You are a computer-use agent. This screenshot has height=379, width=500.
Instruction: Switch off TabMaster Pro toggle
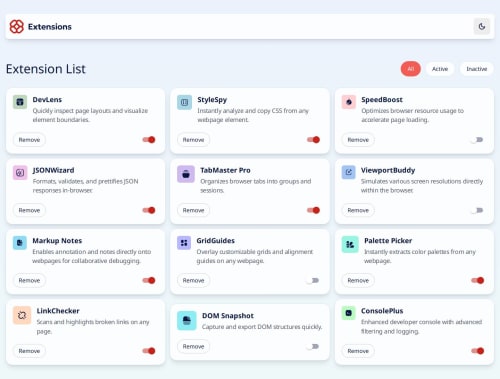coord(313,210)
